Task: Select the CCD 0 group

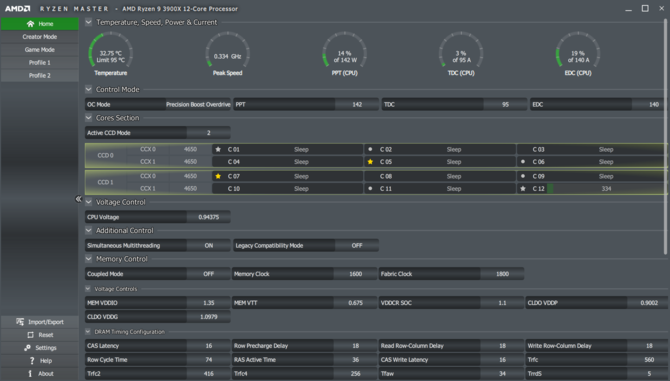Action: [x=106, y=155]
